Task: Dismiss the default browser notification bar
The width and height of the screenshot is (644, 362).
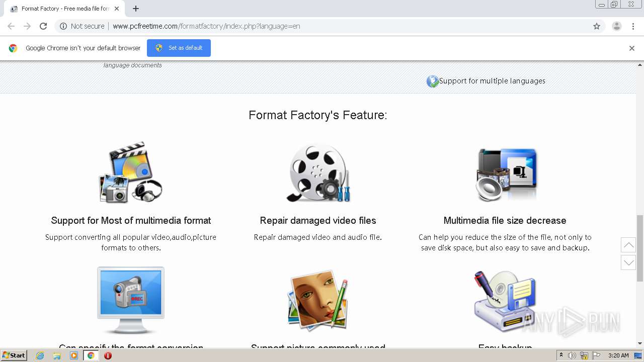Action: coord(632,48)
